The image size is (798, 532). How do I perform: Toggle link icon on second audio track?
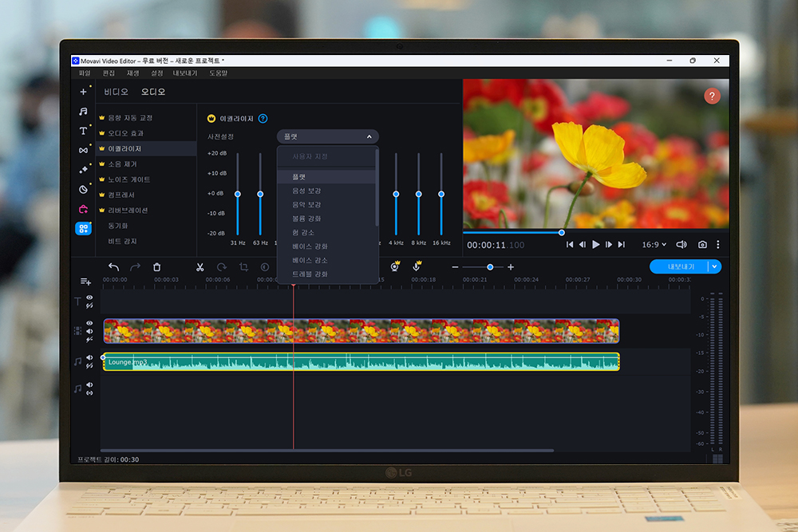coord(89,392)
